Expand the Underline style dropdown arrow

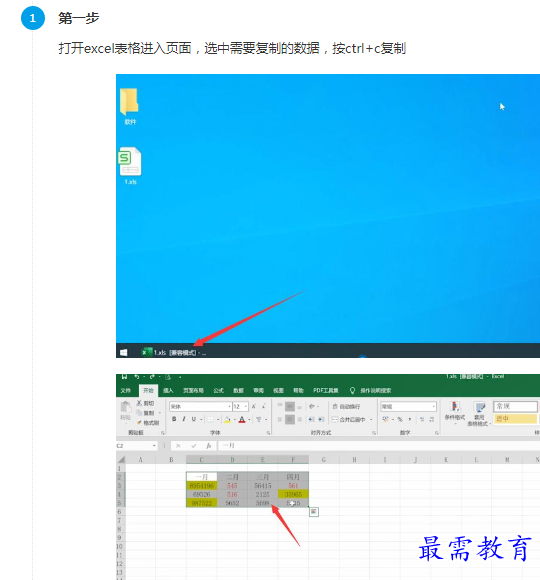(x=201, y=419)
